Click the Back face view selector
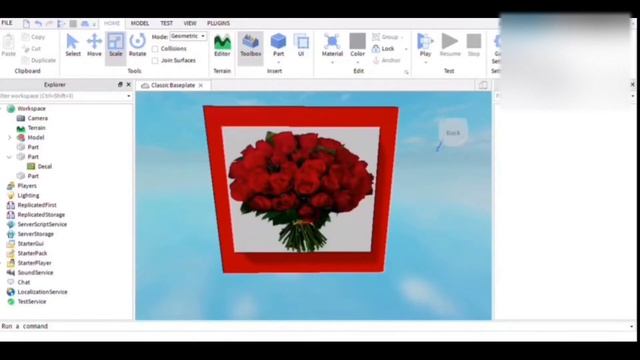This screenshot has width=640, height=360. coord(453,133)
